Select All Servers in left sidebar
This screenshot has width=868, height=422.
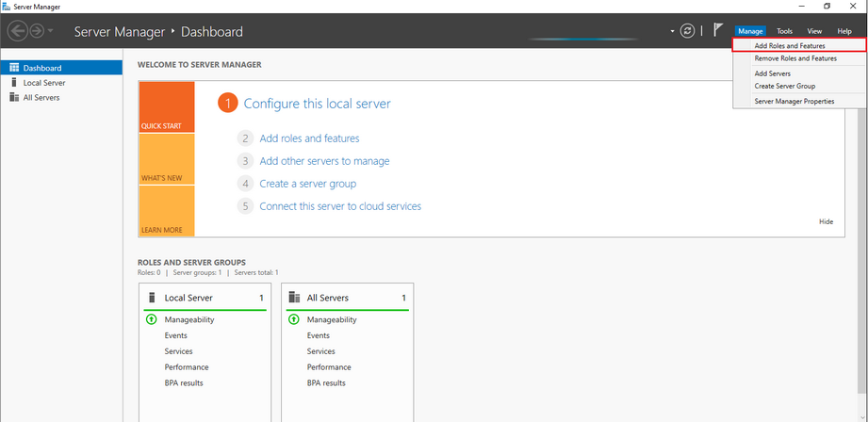tap(41, 97)
